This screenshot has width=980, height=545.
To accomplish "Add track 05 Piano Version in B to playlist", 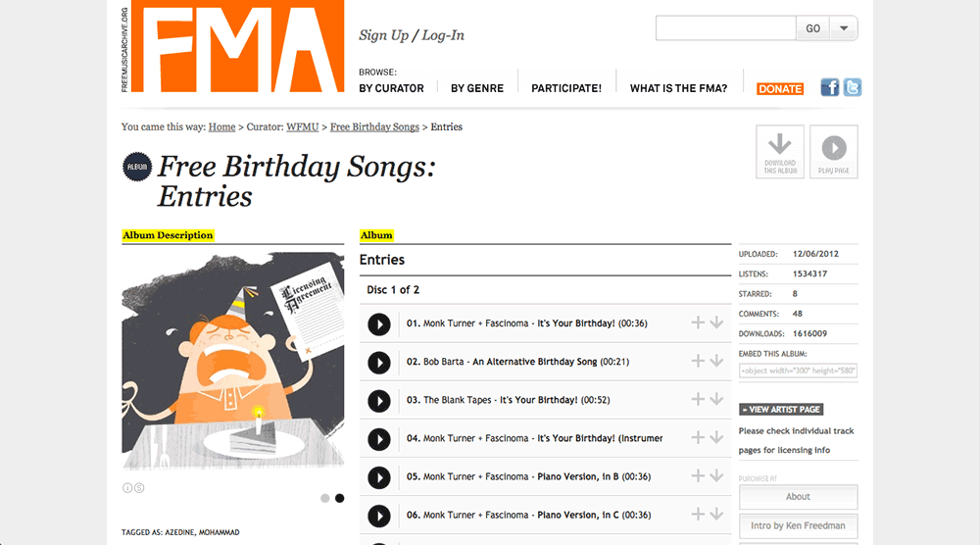I will [x=698, y=475].
